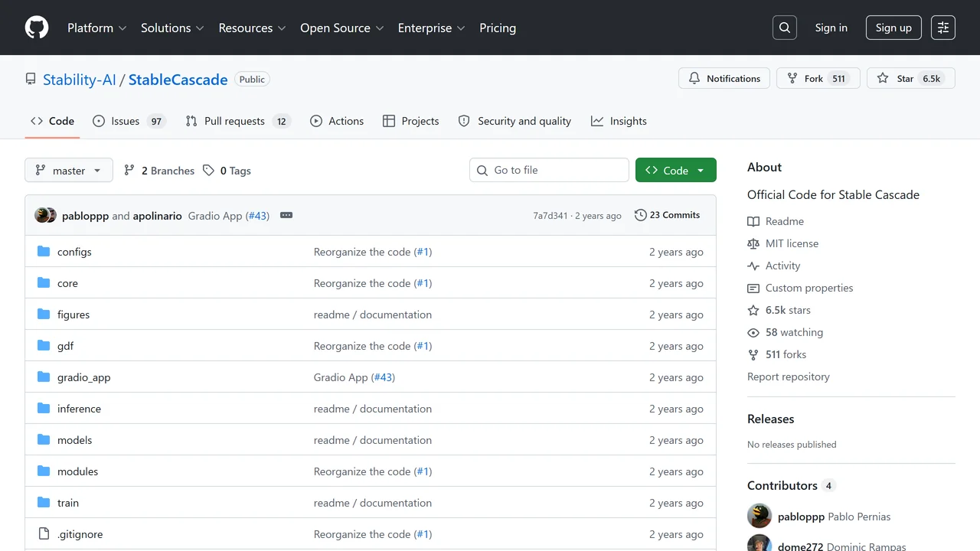The image size is (980, 551).
Task: Open the StableCascade repository link
Action: [x=178, y=80]
